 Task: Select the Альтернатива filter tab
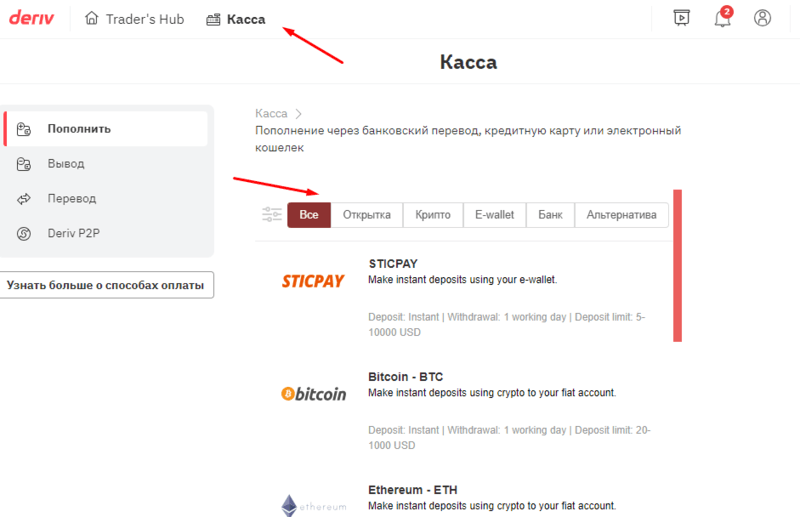coord(621,215)
